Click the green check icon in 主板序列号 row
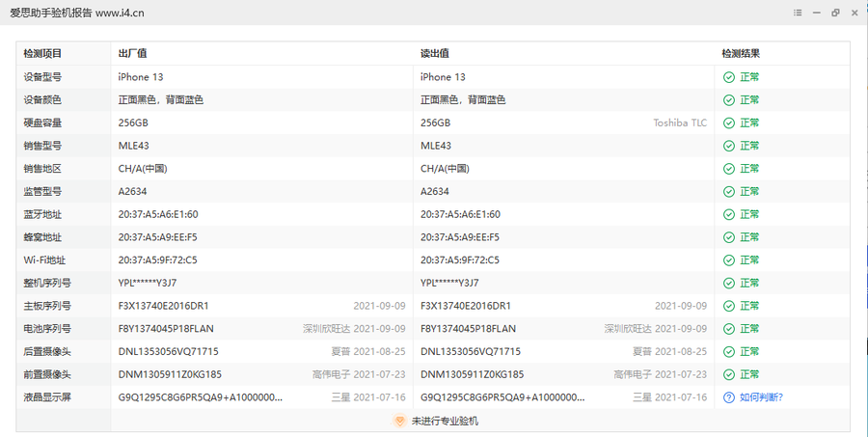868x437 pixels. click(728, 307)
